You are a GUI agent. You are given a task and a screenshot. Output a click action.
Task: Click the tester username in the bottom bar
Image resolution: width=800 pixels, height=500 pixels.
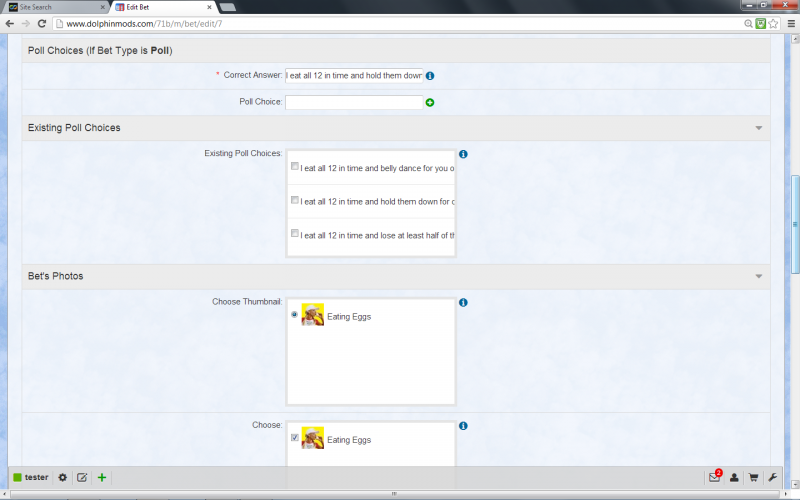click(36, 478)
